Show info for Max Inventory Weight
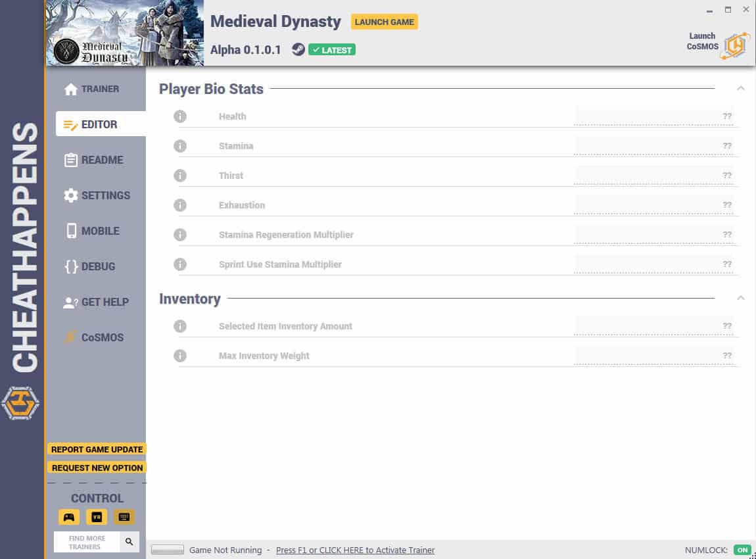This screenshot has height=559, width=756. 180,356
